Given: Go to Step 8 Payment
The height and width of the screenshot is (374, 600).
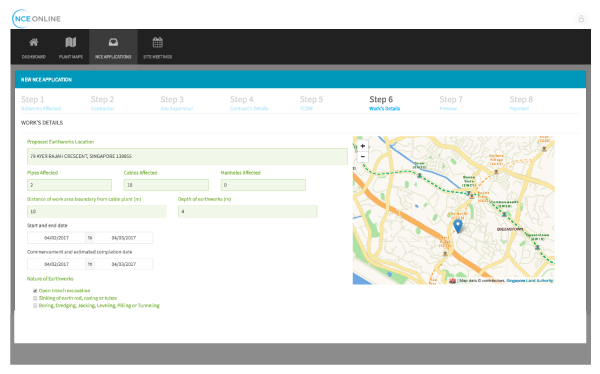Looking at the screenshot, I should (521, 103).
